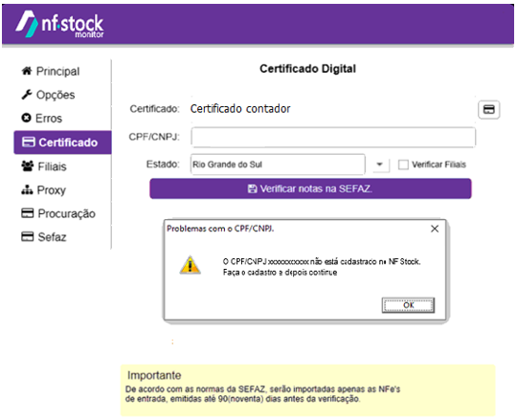
Task: Click the Verificar notas na SEFAZ button
Action: pyautogui.click(x=310, y=188)
